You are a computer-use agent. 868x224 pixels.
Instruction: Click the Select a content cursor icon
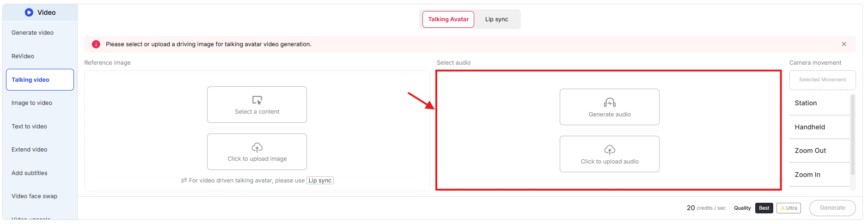[x=257, y=100]
